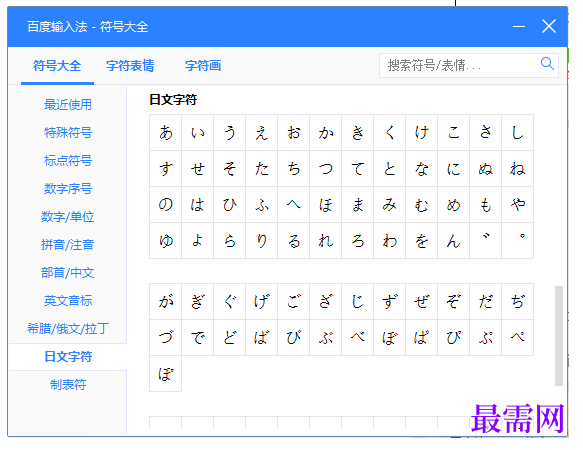Insert the hiragana あ character
Image resolution: width=583 pixels, height=450 pixels.
[165, 133]
